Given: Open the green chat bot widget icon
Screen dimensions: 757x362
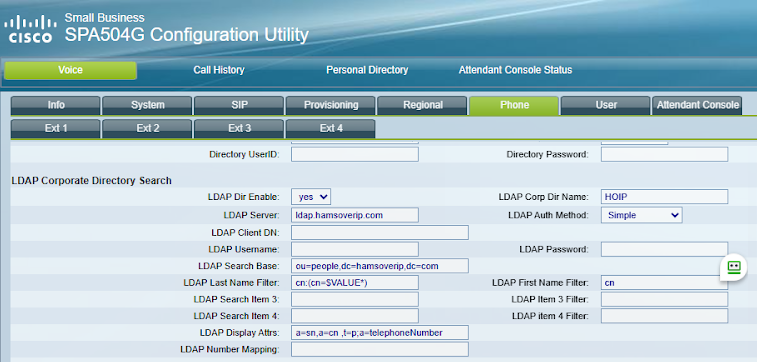Looking at the screenshot, I should (733, 267).
